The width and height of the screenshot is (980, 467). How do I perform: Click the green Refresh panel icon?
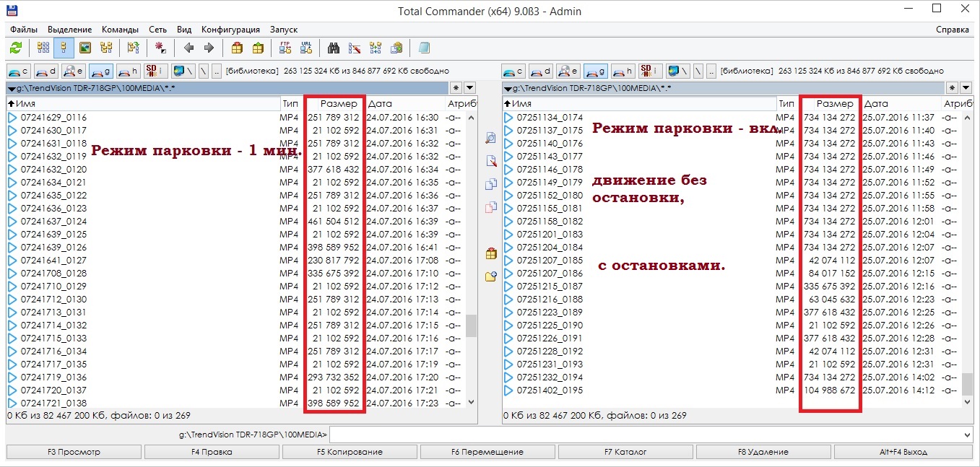15,48
